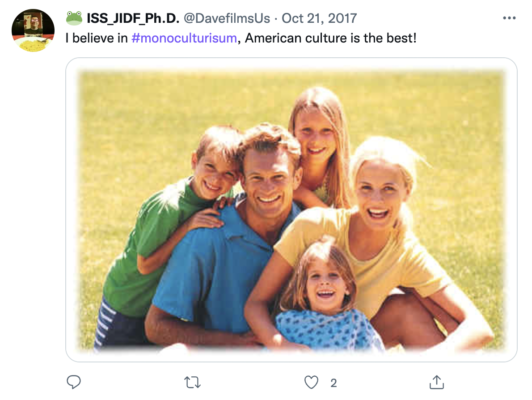View the like count number 2
Screen dimensions: 532x400
pos(334,383)
